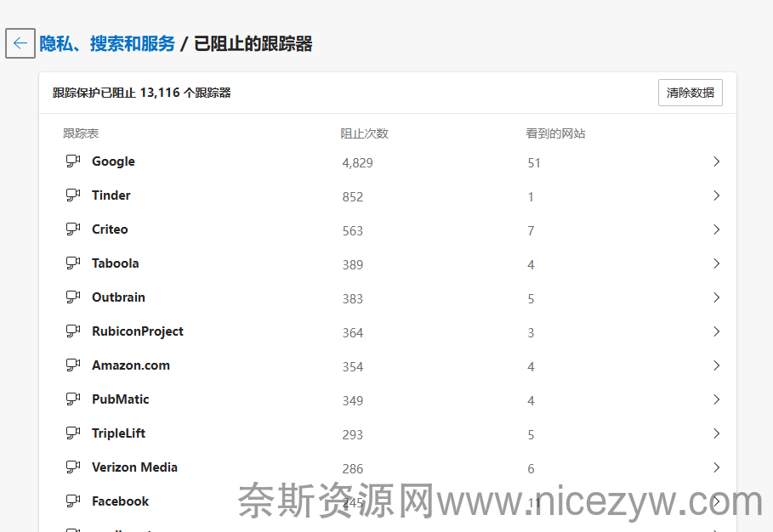Click Verizon Media's blocked count 286

pyautogui.click(x=352, y=469)
